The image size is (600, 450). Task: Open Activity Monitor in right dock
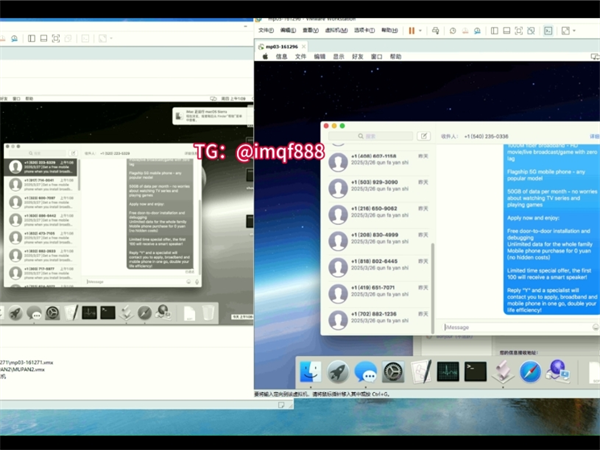(x=448, y=373)
